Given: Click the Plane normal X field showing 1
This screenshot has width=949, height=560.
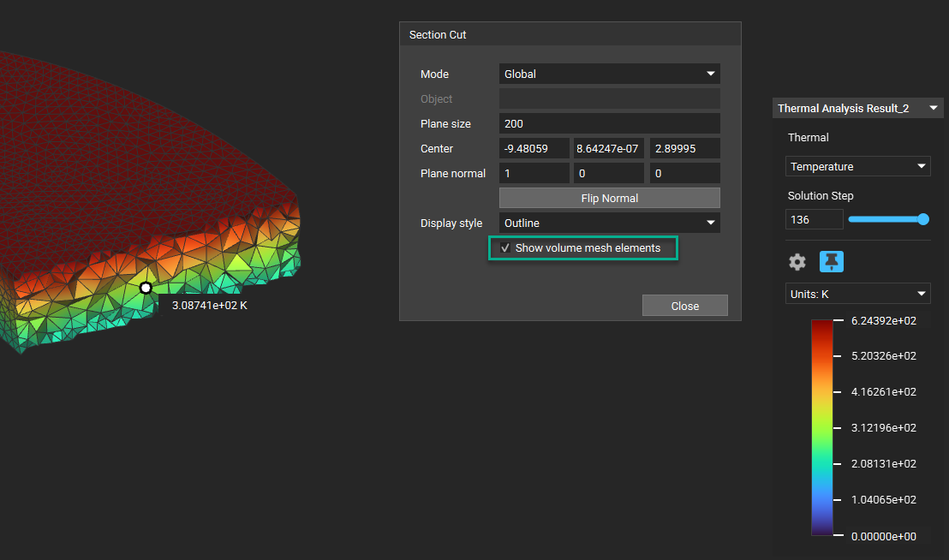Looking at the screenshot, I should (x=534, y=174).
